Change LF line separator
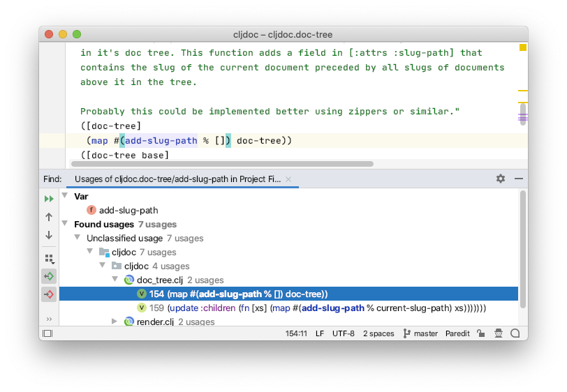 point(320,333)
